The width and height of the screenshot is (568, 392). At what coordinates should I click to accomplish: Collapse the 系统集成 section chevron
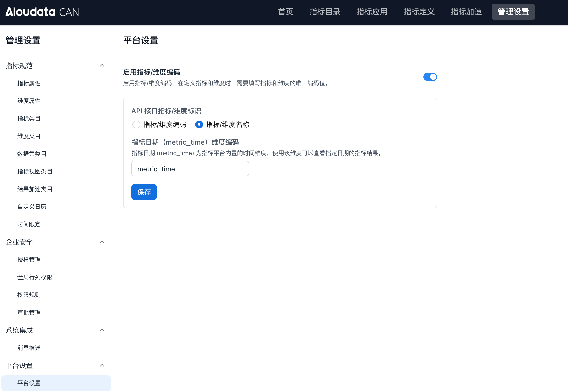point(102,330)
